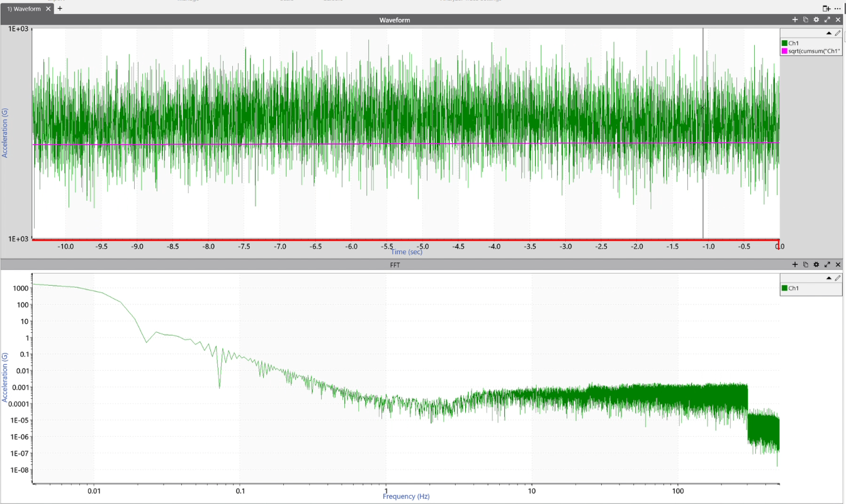This screenshot has width=846, height=504.
Task: Close the FFT graph pane
Action: pyautogui.click(x=838, y=265)
